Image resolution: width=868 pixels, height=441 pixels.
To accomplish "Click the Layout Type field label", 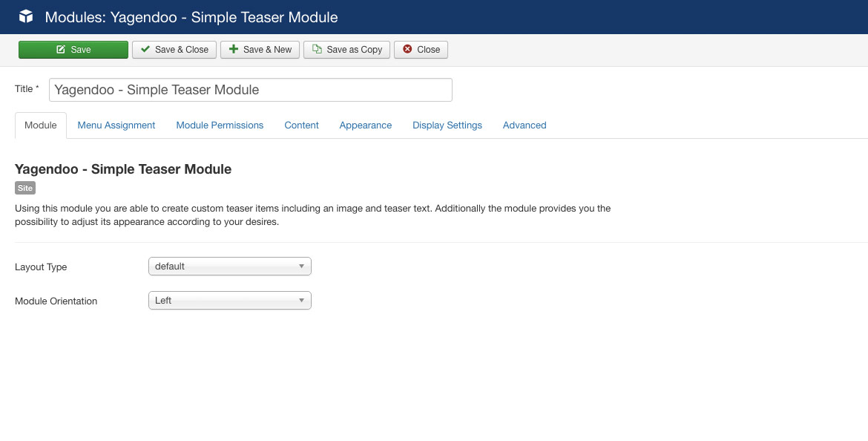I will pos(41,267).
